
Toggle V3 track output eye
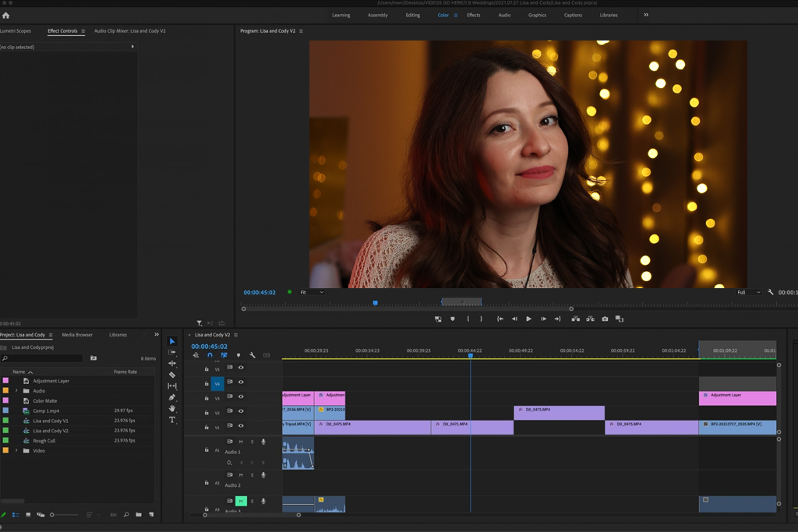tap(242, 396)
